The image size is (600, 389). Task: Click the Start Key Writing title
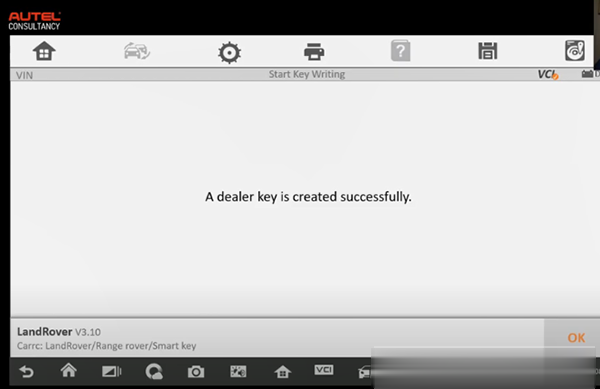(x=307, y=74)
